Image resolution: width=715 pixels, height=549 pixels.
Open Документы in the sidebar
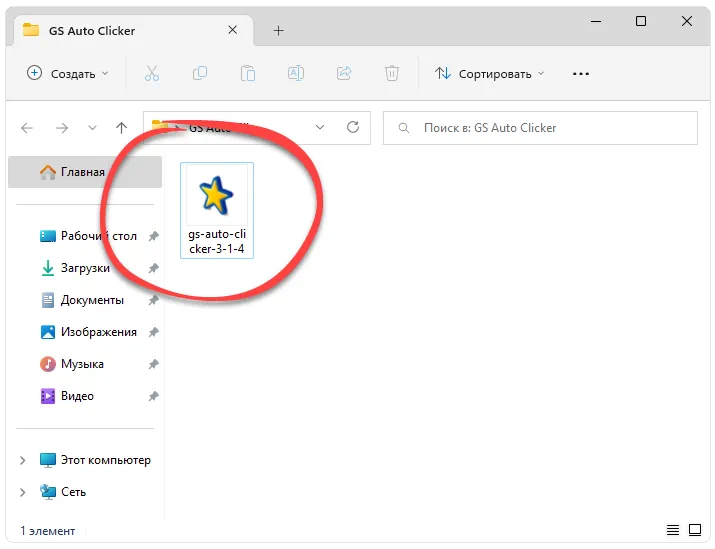83,300
